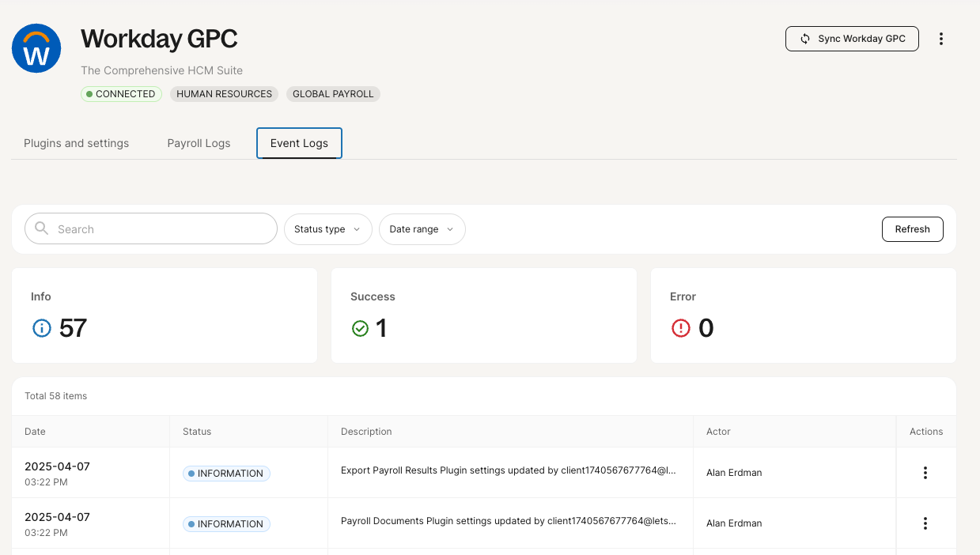Open the kebab menu beside Sync Workday GPC
The width and height of the screenshot is (980, 555).
tap(941, 39)
